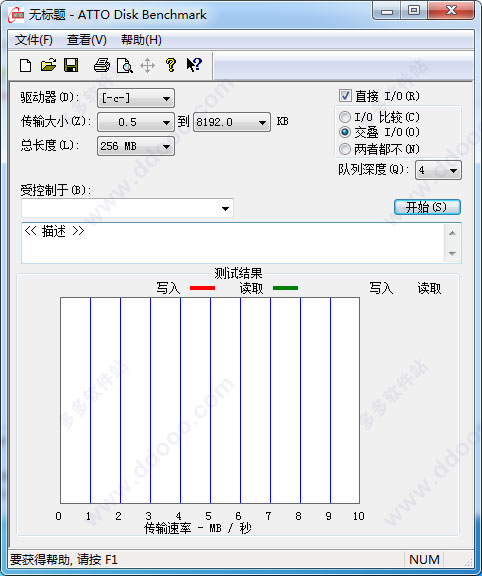The image size is (482, 576).
Task: Maximize the ATTO Disk Benchmark window
Action: click(x=414, y=11)
